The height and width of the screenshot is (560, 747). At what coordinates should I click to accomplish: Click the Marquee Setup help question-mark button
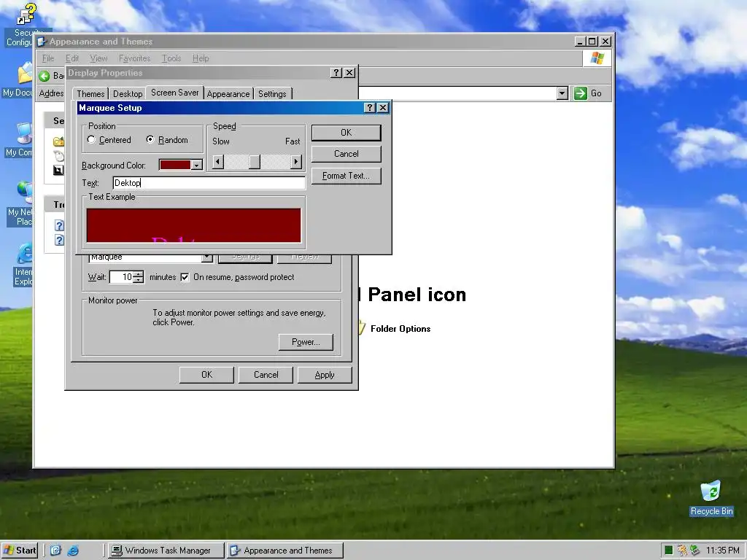click(x=369, y=108)
